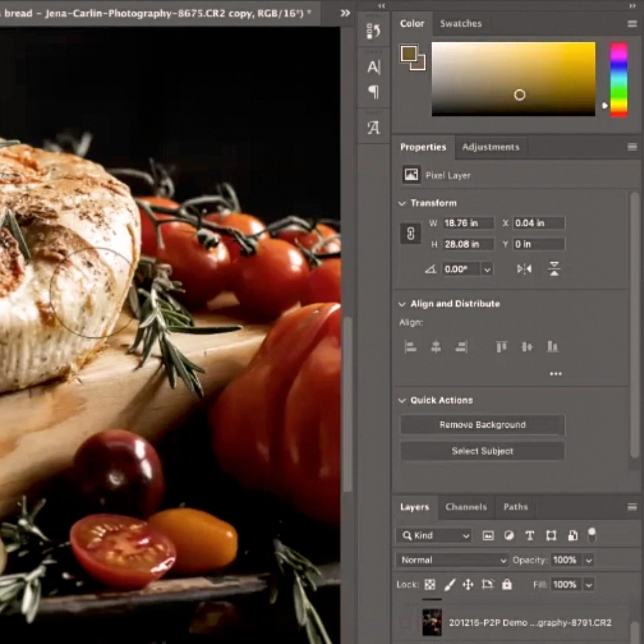This screenshot has width=644, height=644.
Task: Filter layers by type layers icon
Action: click(529, 536)
